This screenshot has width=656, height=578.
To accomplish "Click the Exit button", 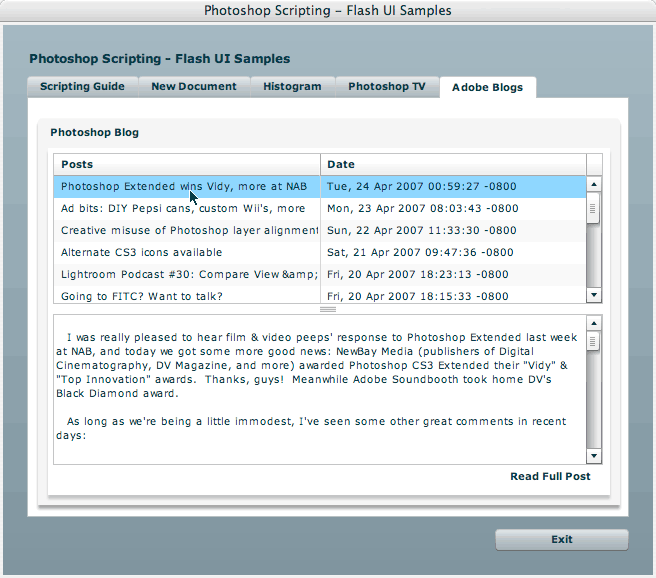I will point(562,540).
